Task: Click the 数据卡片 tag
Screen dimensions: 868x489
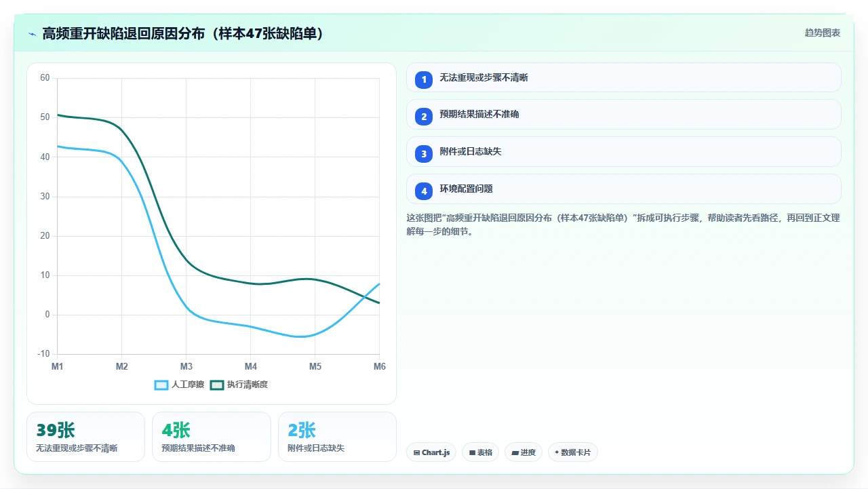Action: [572, 452]
